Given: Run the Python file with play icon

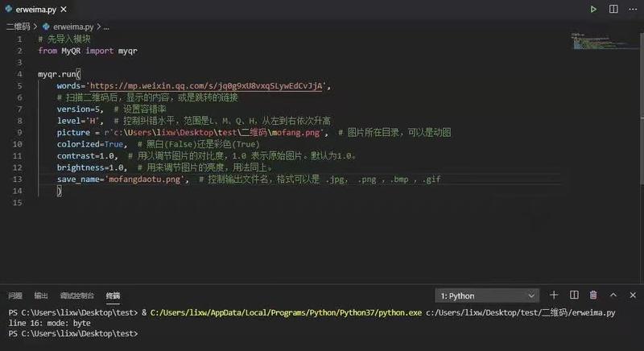Looking at the screenshot, I should [593, 9].
